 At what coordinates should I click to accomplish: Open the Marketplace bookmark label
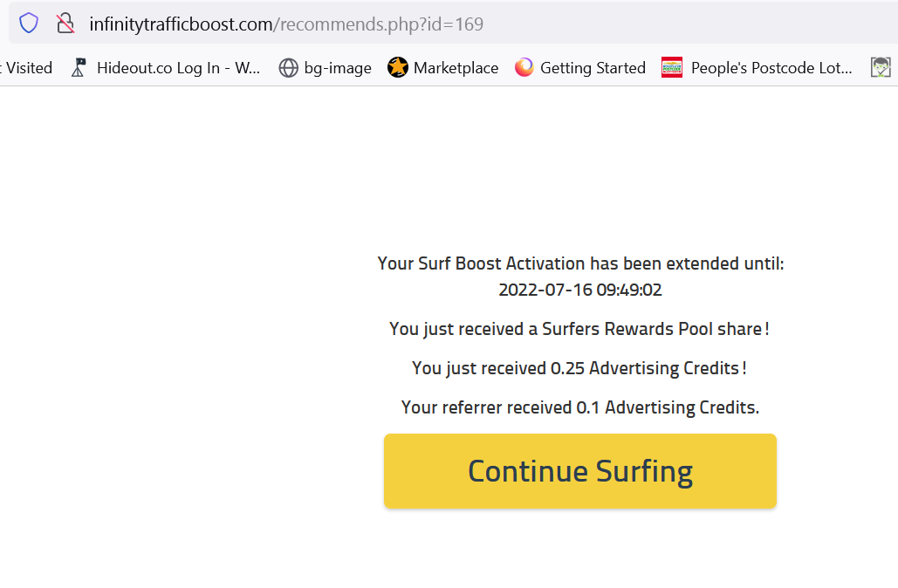pos(456,67)
